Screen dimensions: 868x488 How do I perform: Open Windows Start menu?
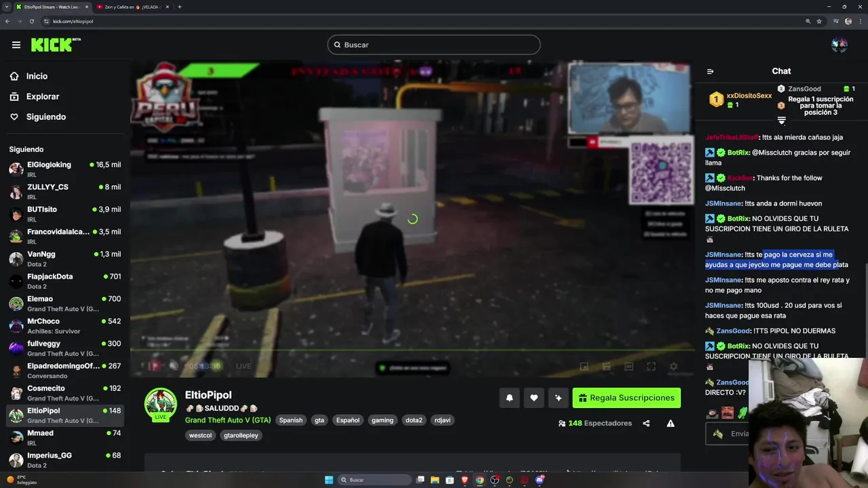click(x=329, y=480)
